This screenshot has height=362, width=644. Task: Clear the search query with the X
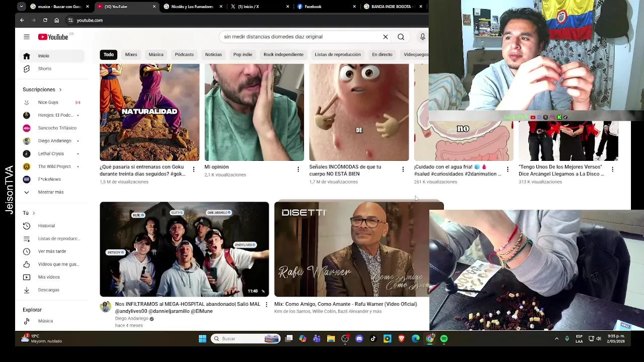[385, 37]
